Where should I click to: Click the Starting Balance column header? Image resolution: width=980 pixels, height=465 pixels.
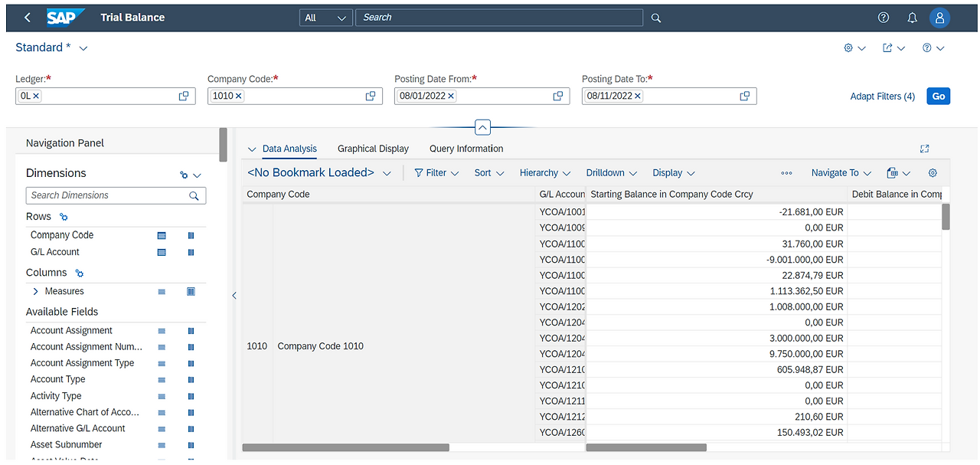point(717,195)
